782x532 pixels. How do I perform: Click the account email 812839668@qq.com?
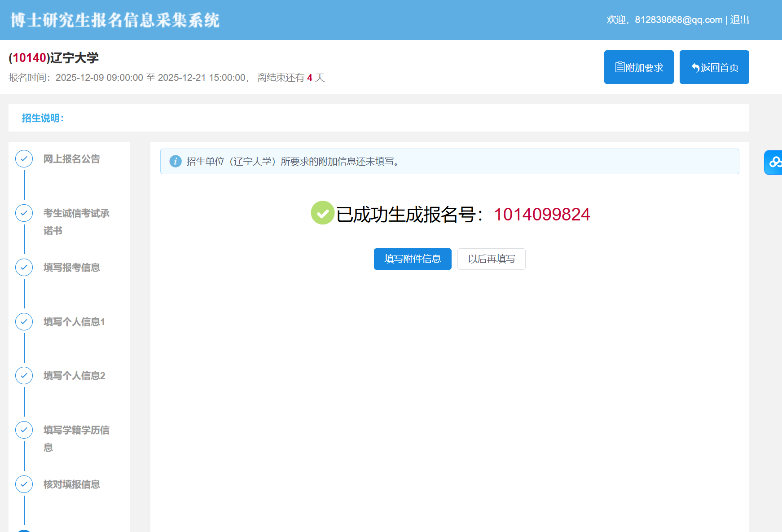[679, 20]
